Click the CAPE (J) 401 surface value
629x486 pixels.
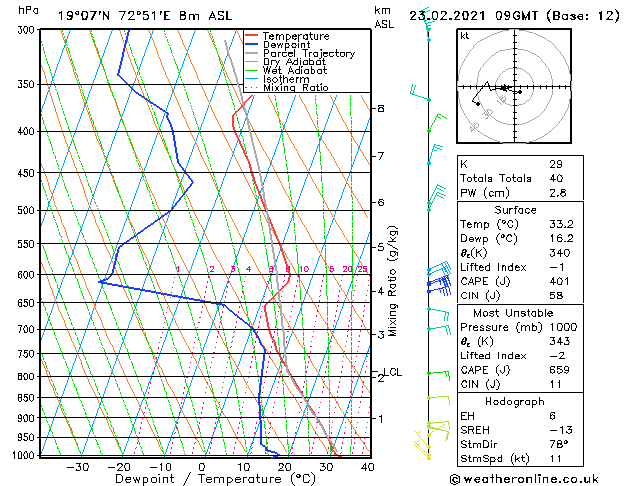559,281
